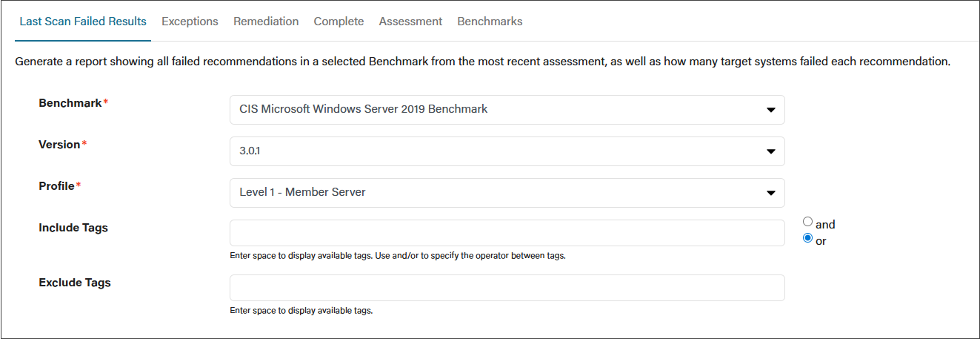Switch to the Remediation tab
Image resolution: width=980 pixels, height=339 pixels.
[266, 22]
